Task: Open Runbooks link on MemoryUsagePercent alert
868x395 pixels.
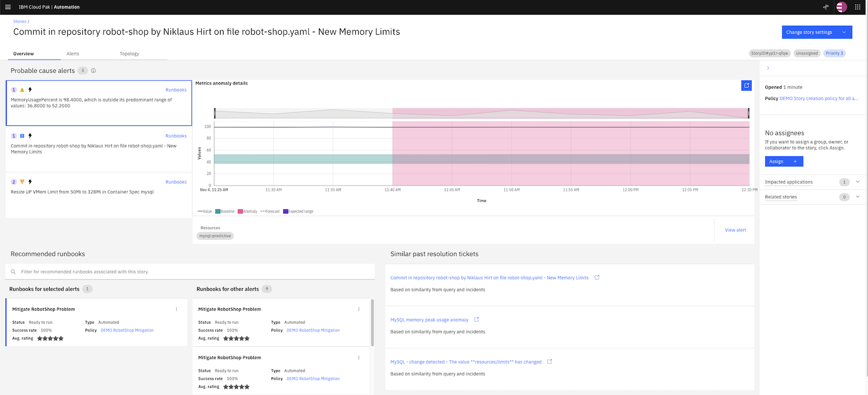Action: [176, 90]
